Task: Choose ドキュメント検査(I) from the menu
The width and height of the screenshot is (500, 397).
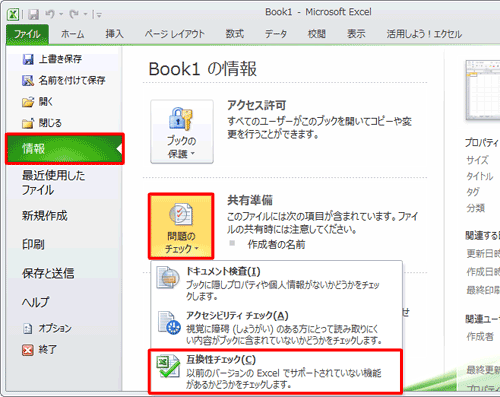Action: [276, 283]
